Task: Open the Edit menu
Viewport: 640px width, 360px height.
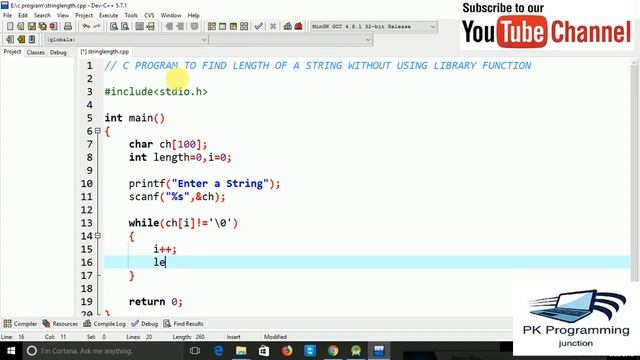Action: (23, 16)
